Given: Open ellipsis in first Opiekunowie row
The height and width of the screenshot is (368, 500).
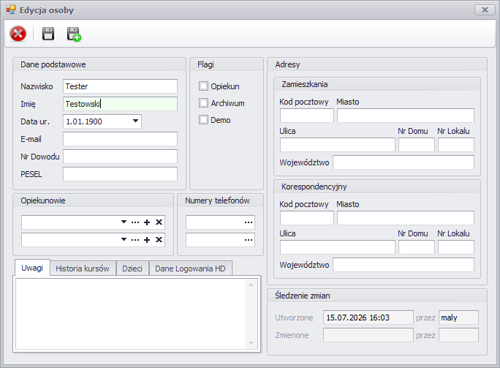Looking at the screenshot, I should (x=135, y=222).
